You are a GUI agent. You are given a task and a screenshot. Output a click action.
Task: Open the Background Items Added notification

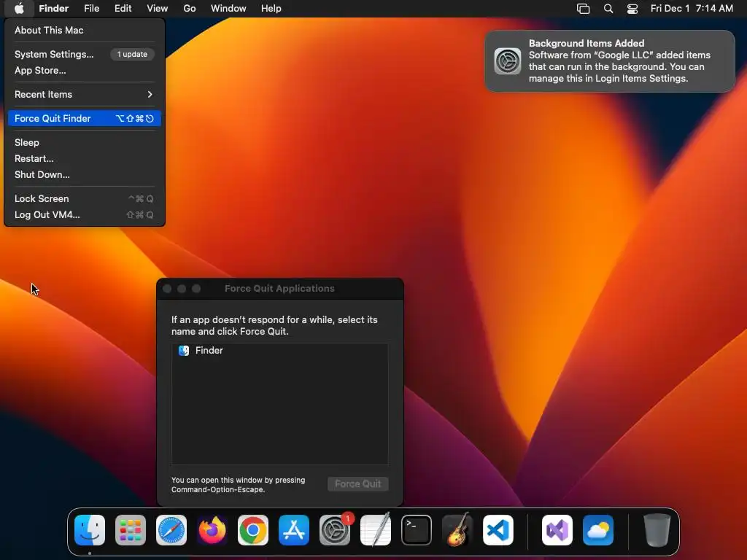[610, 61]
